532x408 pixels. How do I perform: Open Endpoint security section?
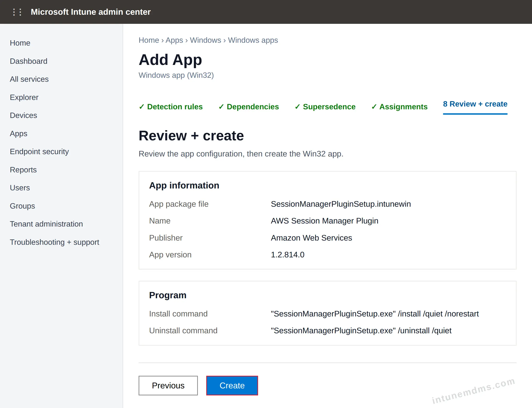pyautogui.click(x=39, y=152)
